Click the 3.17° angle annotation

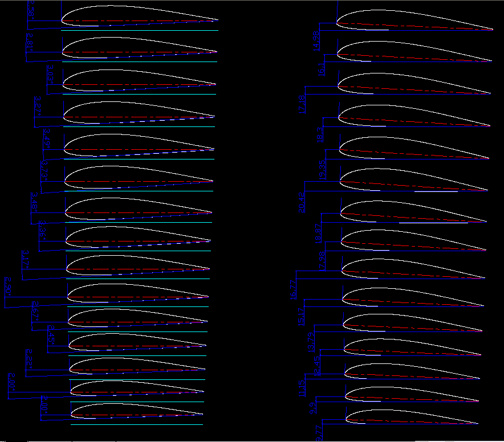(x=25, y=259)
